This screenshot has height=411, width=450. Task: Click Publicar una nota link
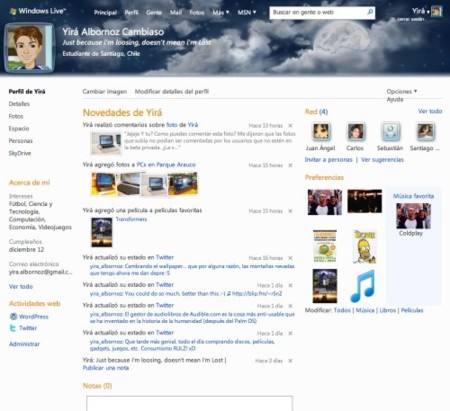pyautogui.click(x=106, y=368)
